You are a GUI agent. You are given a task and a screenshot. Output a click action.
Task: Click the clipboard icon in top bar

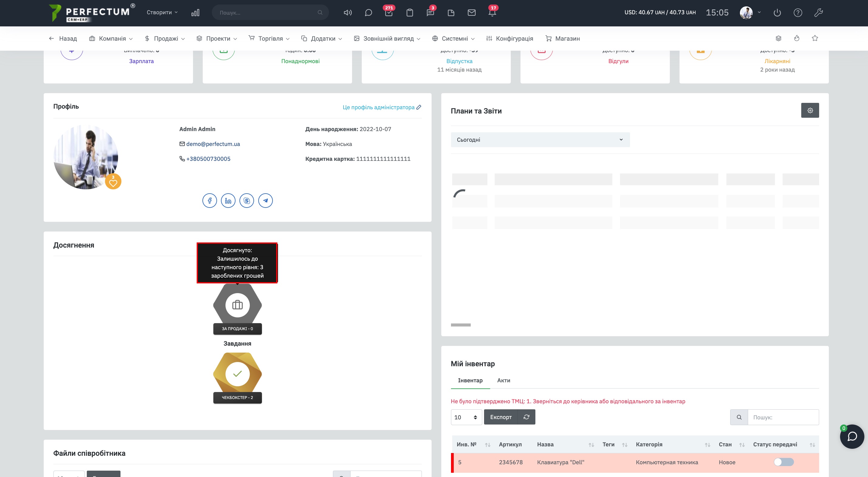(x=410, y=13)
